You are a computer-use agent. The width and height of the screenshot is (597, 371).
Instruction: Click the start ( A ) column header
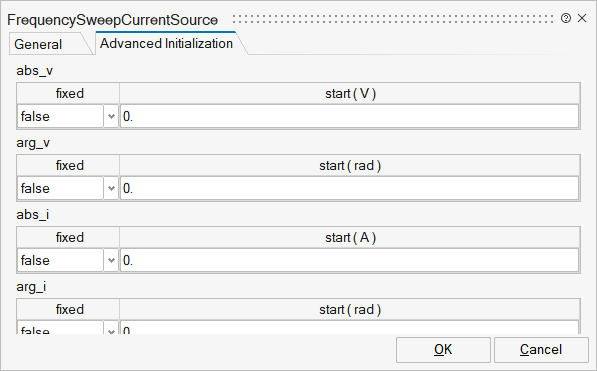click(x=350, y=237)
